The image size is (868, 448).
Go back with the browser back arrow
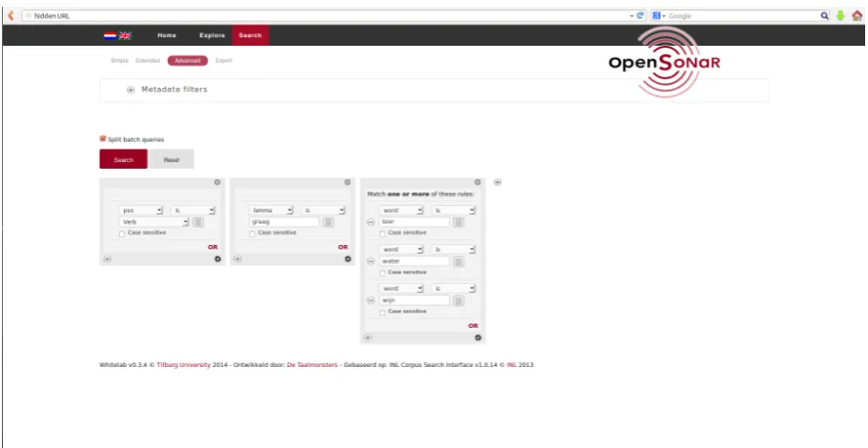point(10,15)
